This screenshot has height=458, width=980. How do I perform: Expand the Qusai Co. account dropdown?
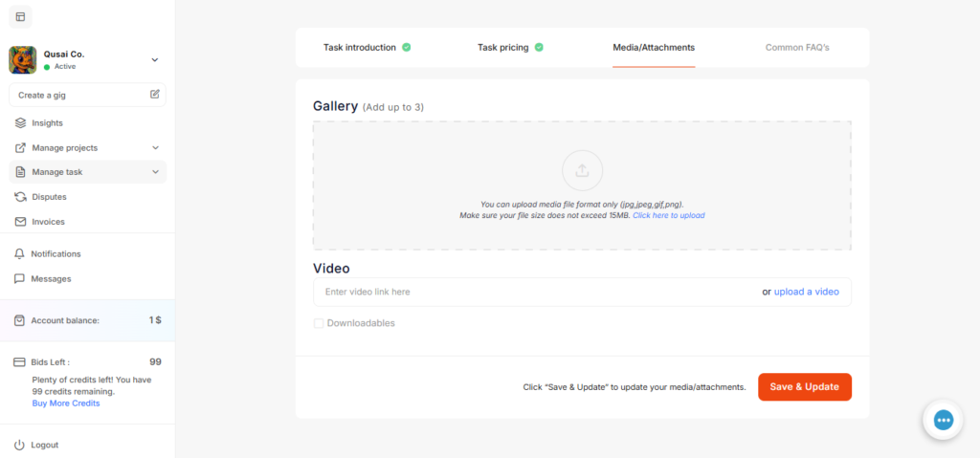pyautogui.click(x=155, y=60)
